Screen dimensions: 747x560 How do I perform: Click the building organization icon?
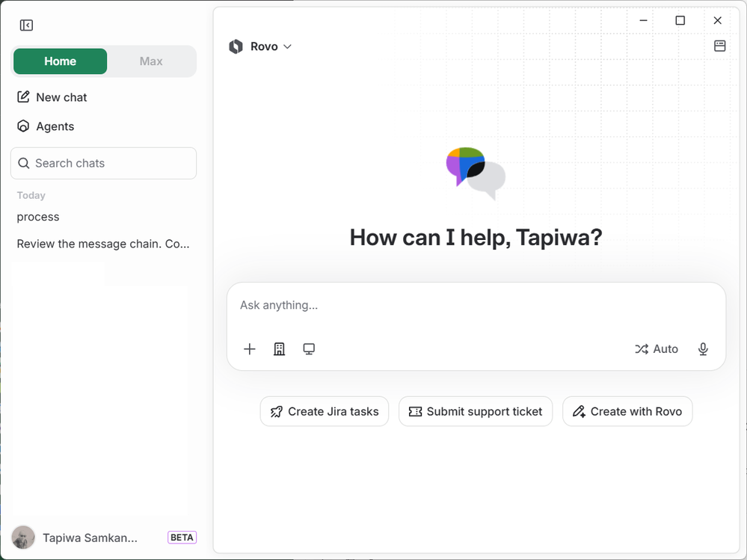point(279,349)
